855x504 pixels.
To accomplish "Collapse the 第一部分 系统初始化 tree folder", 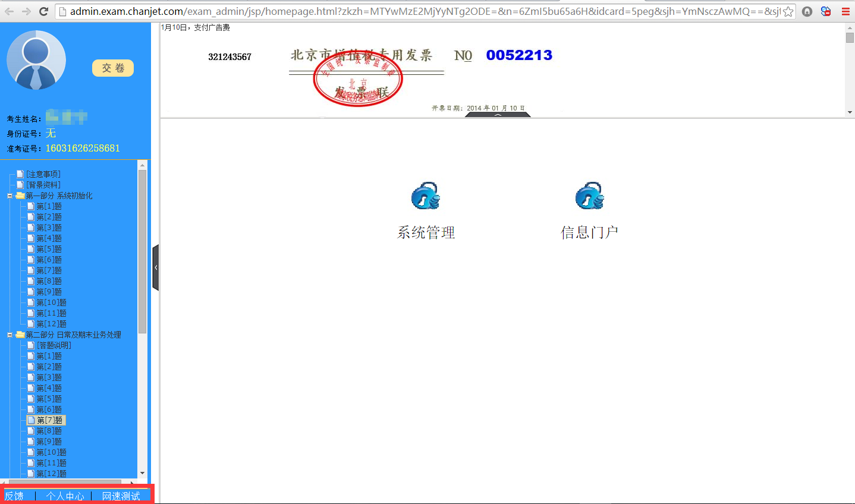I will coord(10,196).
